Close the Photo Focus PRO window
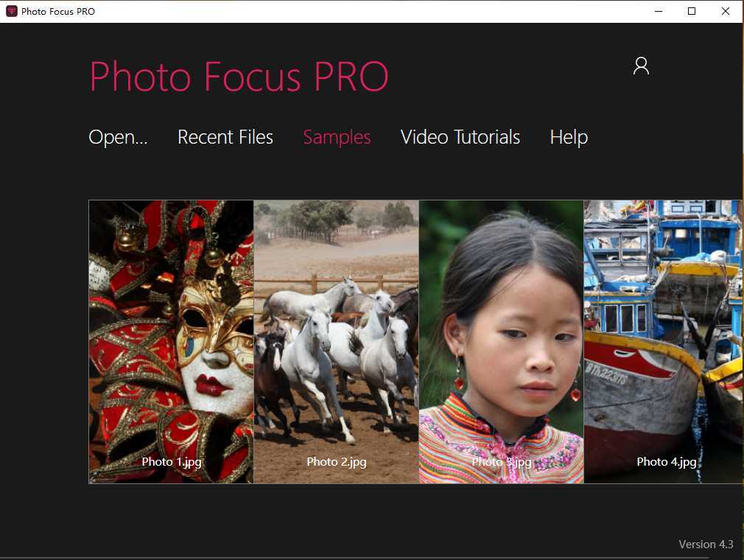744x560 pixels. click(726, 11)
